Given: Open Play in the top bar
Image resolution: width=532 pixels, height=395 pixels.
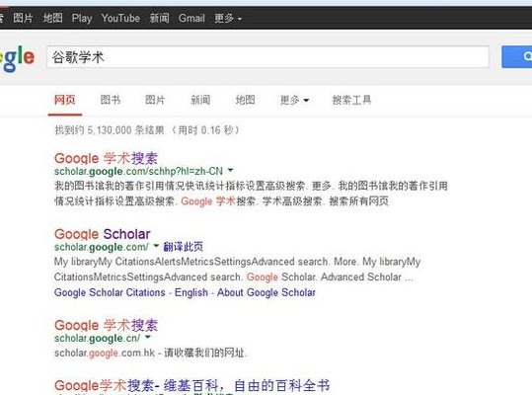Looking at the screenshot, I should [x=82, y=18].
